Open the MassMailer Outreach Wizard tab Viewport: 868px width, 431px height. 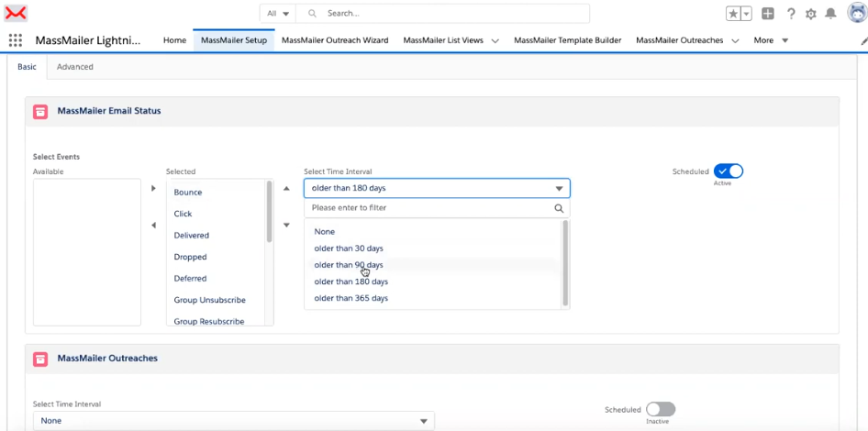click(335, 40)
